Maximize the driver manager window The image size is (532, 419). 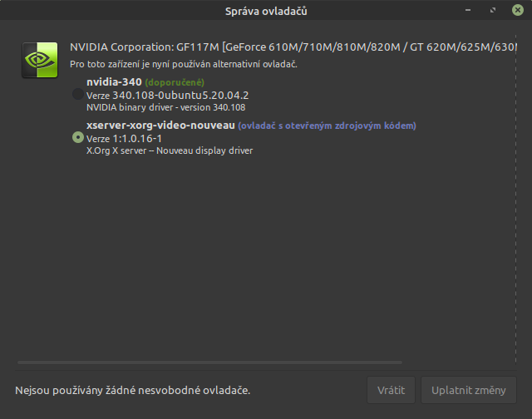click(x=493, y=11)
